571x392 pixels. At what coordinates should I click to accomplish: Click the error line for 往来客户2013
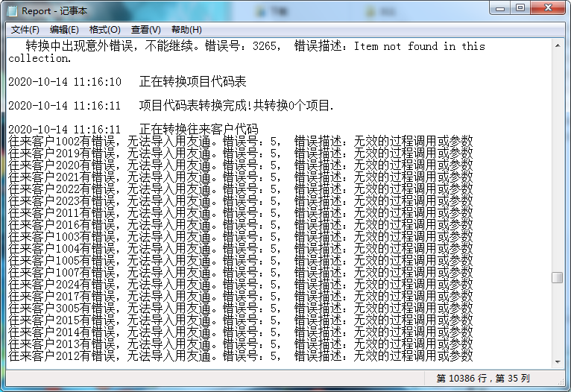click(x=240, y=344)
